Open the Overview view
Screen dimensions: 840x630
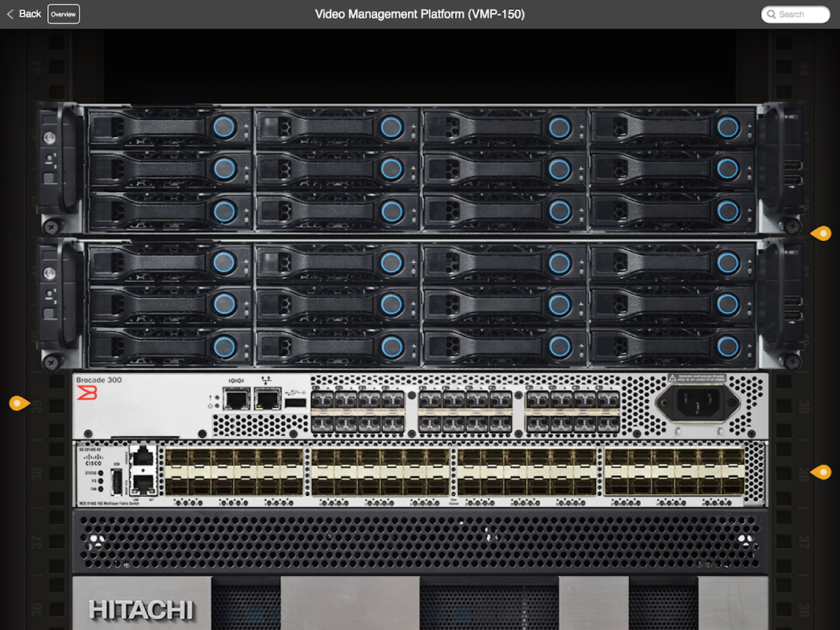pyautogui.click(x=63, y=14)
